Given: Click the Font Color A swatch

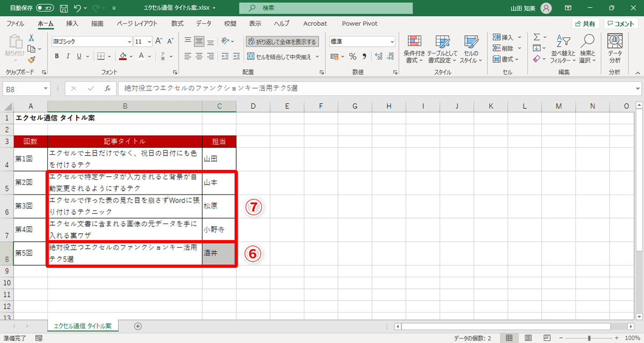Looking at the screenshot, I should 141,56.
